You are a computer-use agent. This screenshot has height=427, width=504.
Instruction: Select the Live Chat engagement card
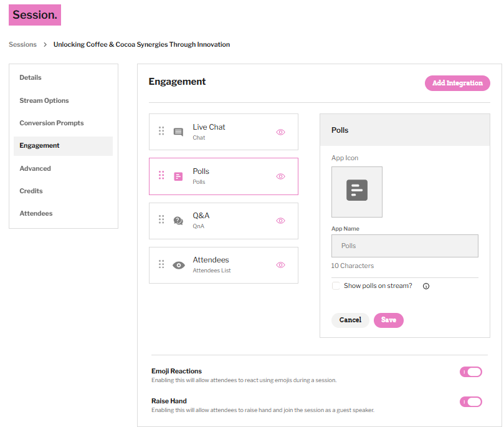[224, 132]
